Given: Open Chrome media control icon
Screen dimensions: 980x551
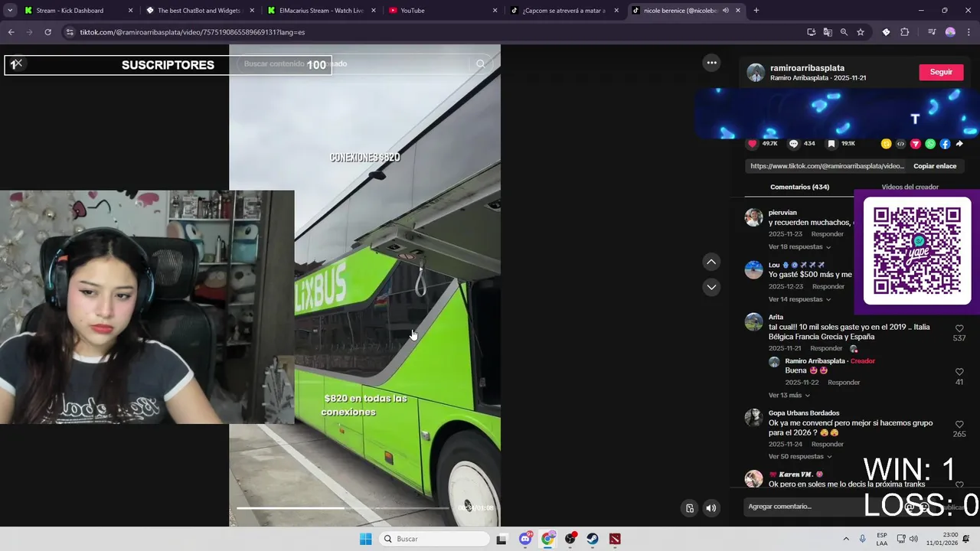Looking at the screenshot, I should [932, 32].
